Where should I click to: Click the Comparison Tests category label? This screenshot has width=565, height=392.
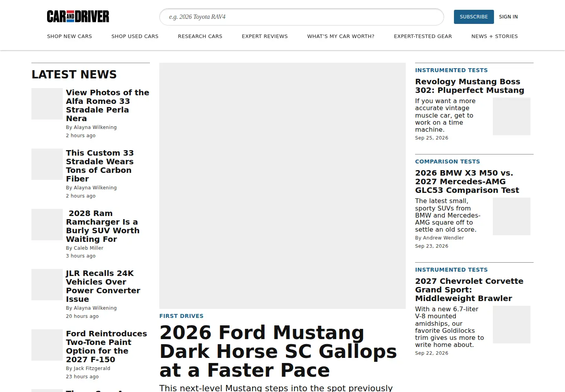point(447,162)
